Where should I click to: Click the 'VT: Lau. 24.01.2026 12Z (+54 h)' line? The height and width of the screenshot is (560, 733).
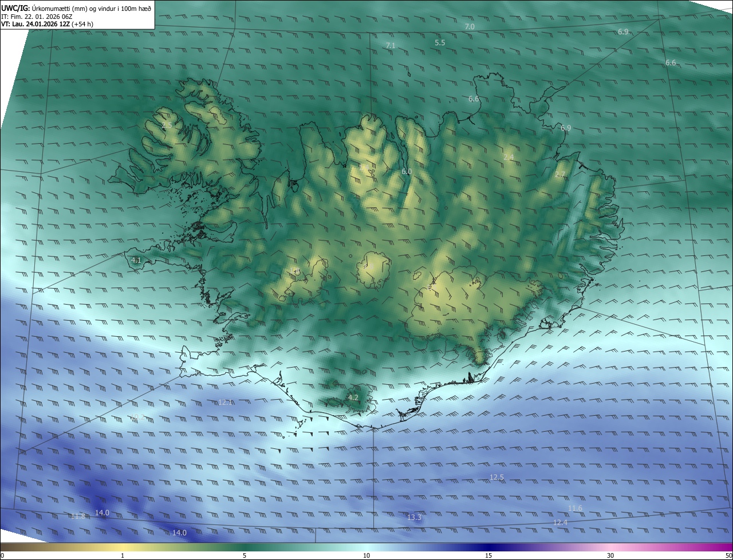click(48, 25)
